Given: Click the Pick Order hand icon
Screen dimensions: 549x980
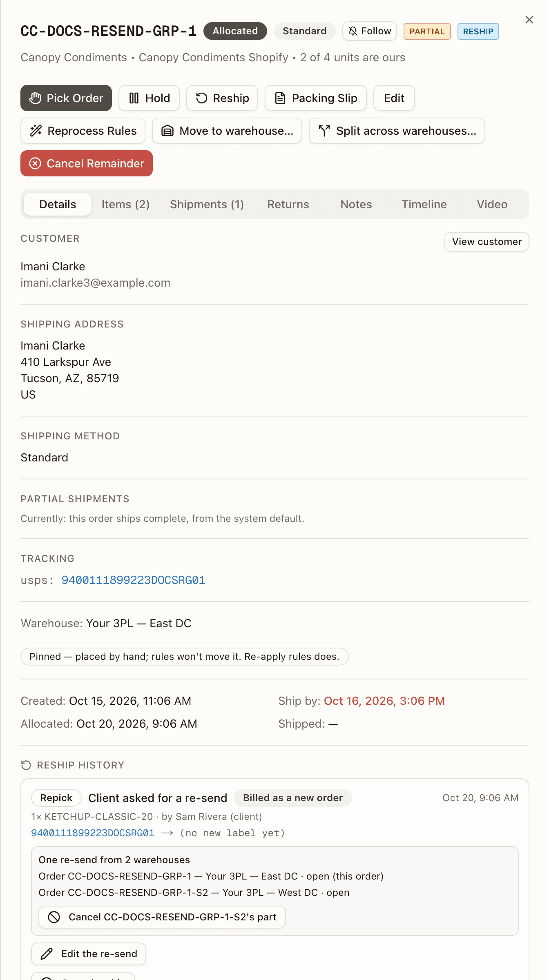Looking at the screenshot, I should point(36,98).
